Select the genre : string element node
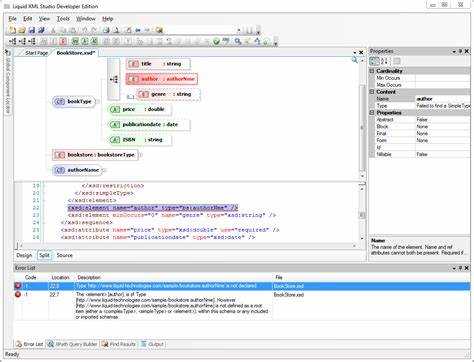Image resolution: width=474 pixels, height=362 pixels. pos(168,94)
